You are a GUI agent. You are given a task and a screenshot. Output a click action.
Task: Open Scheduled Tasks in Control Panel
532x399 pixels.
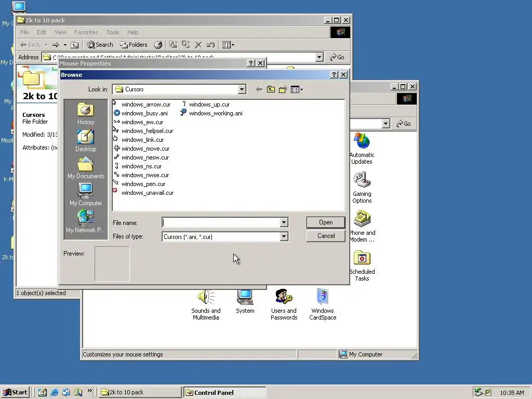coord(362,265)
